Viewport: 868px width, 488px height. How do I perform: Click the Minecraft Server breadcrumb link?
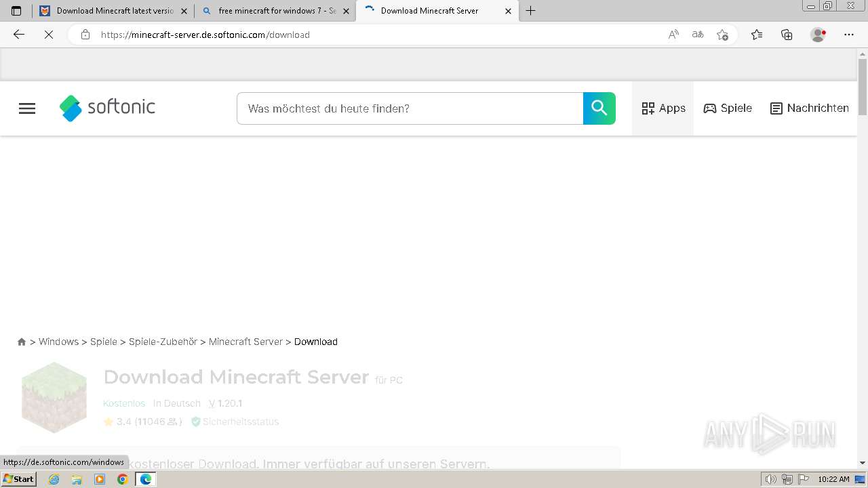pos(245,342)
